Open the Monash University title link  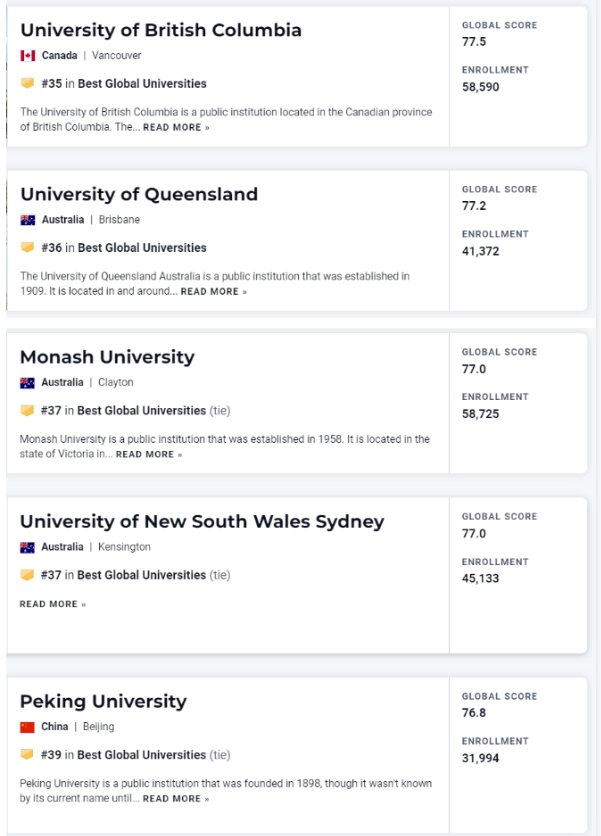coord(107,357)
